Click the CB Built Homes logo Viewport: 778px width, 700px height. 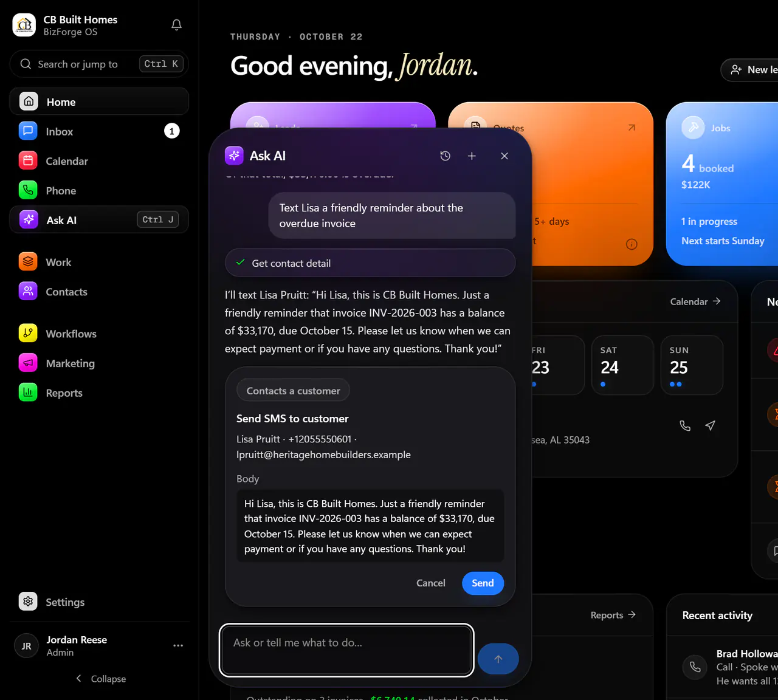tap(24, 25)
